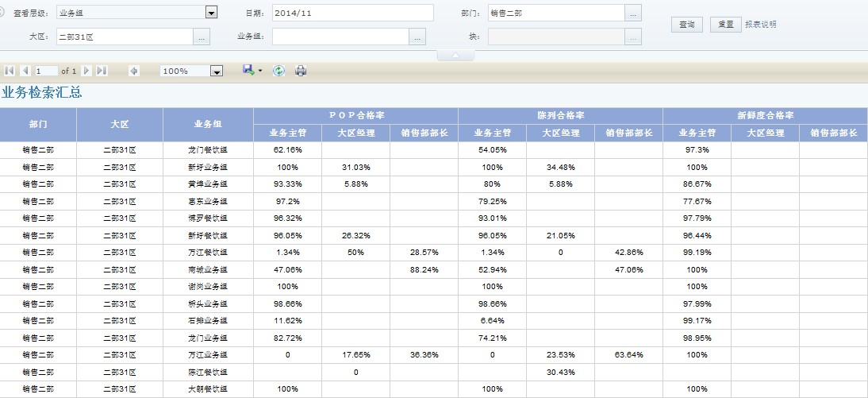Open the 查看层级 dropdown
868x398 pixels.
(211, 13)
